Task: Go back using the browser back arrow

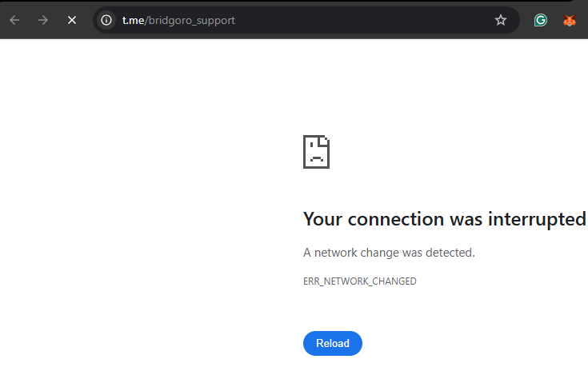Action: point(14,20)
